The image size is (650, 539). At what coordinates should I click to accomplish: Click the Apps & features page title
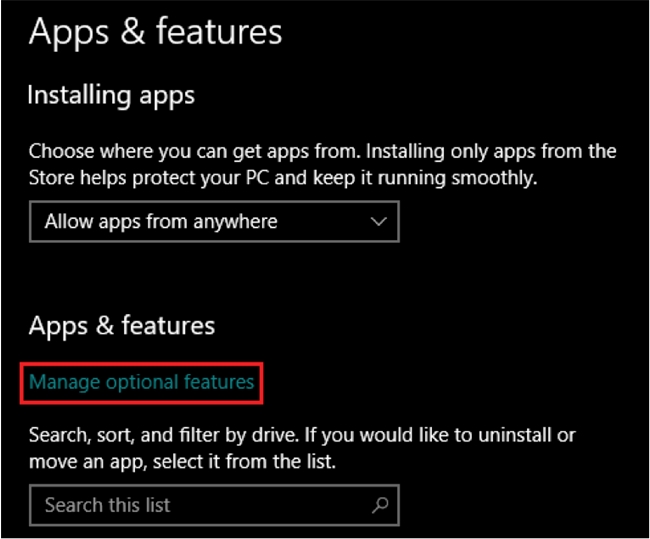click(155, 32)
